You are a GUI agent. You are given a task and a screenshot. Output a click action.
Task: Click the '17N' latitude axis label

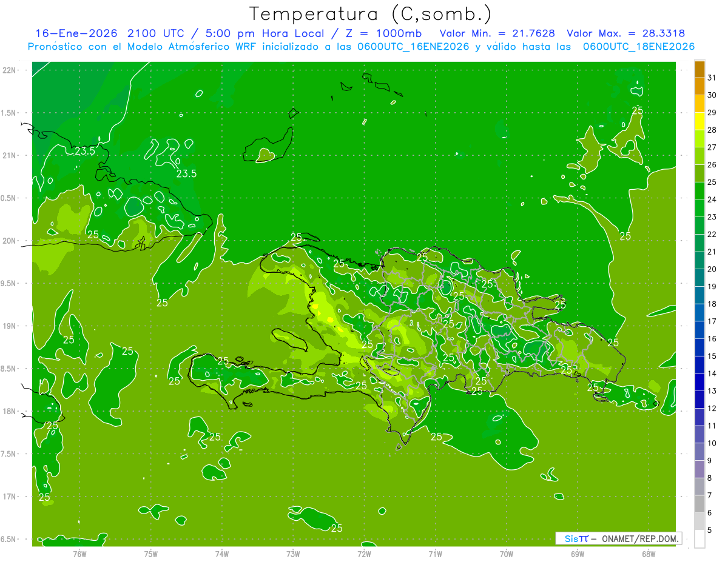pos(10,497)
